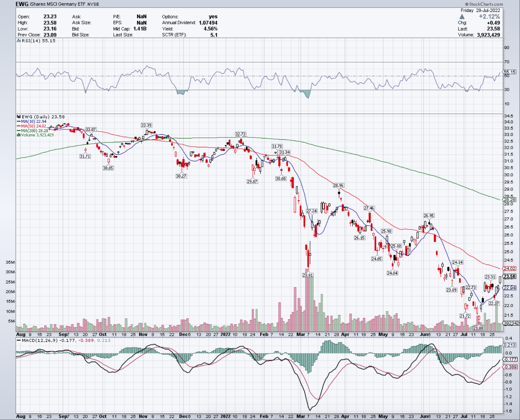Screen dimensions: 520x420
Task: Click the MA(200) axis tag 28.28
Action: pos(510,200)
